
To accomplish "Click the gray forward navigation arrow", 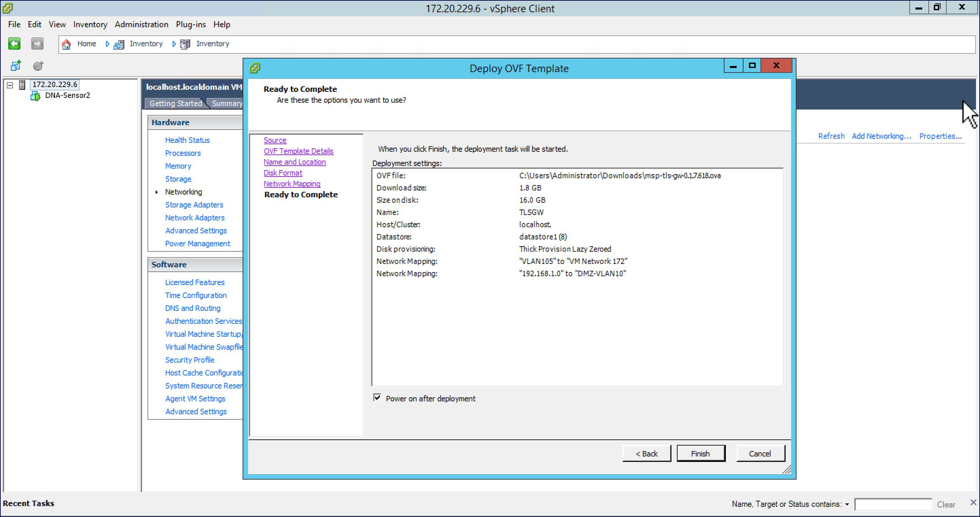I will (37, 44).
